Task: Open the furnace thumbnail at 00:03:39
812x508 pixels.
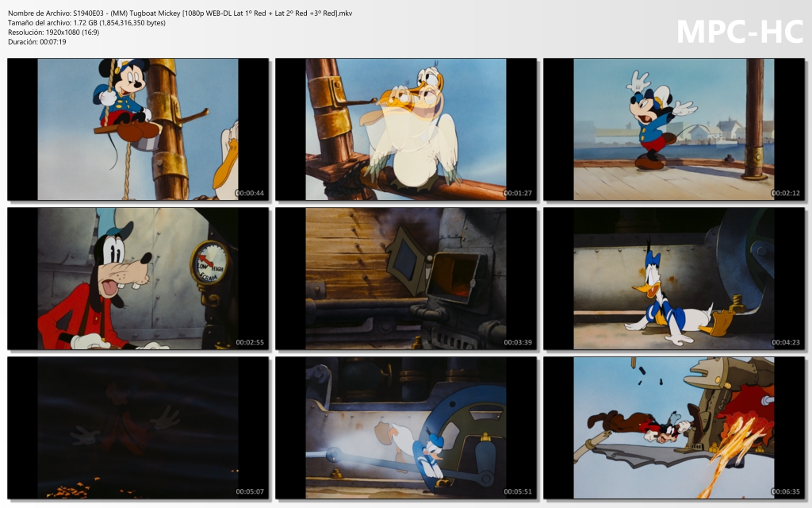Action: [406, 279]
